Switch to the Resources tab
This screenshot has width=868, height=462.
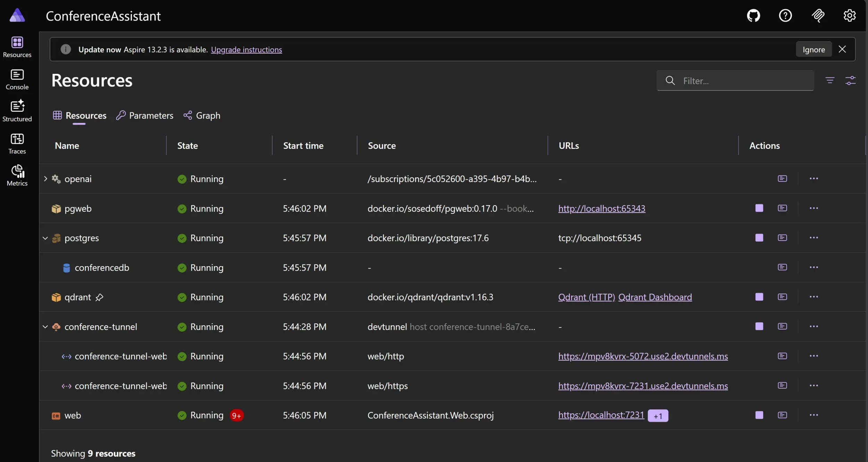pyautogui.click(x=80, y=116)
